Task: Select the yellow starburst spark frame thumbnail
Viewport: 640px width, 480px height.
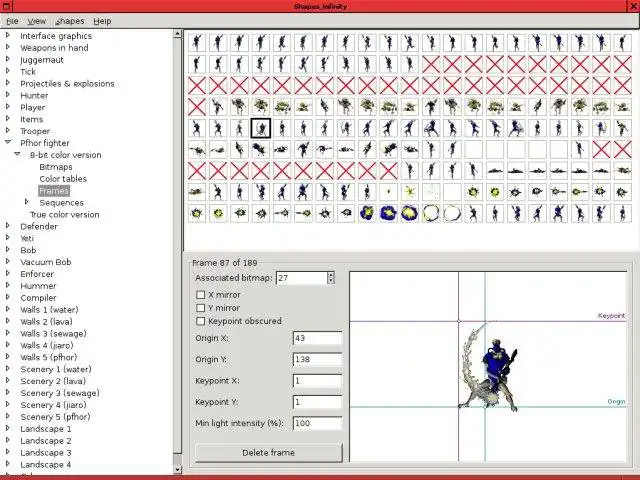Action: click(x=409, y=192)
